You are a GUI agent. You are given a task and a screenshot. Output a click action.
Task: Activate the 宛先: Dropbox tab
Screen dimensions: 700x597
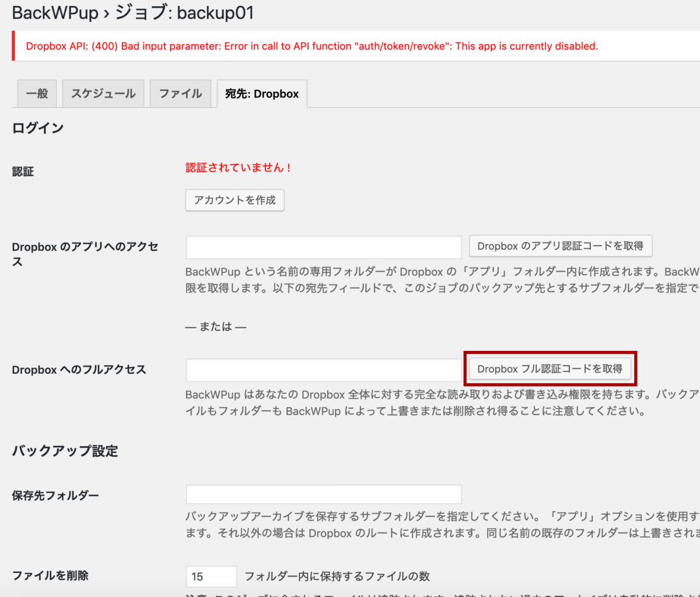261,93
